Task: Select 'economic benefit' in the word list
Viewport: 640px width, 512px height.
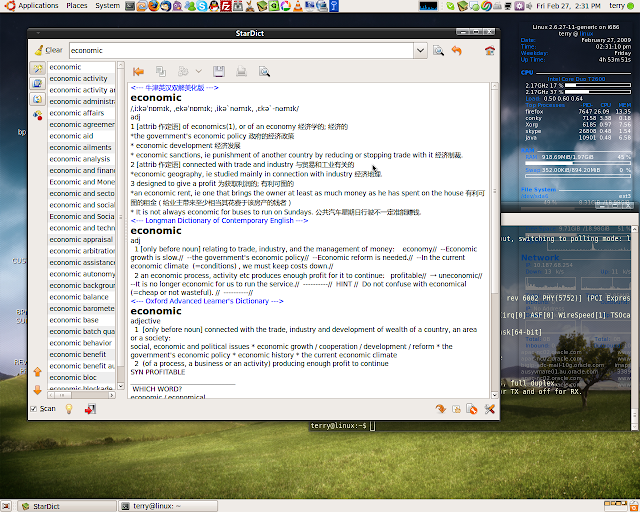Action: (x=78, y=354)
